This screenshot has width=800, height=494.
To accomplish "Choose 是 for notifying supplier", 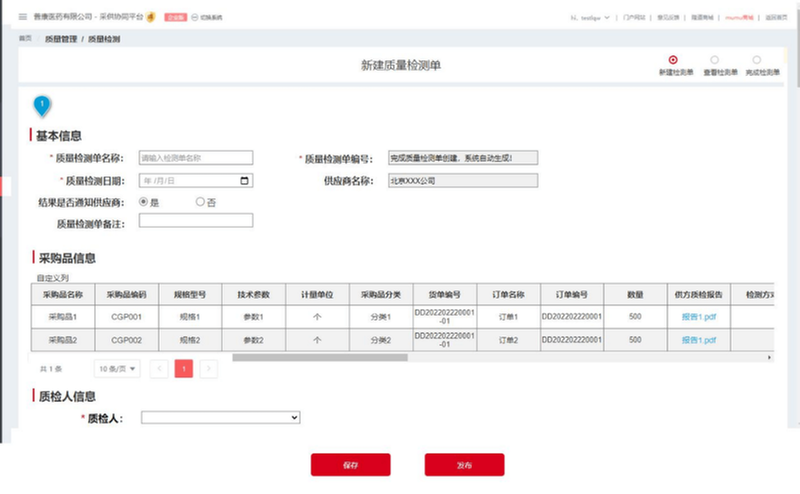I will click(x=143, y=202).
